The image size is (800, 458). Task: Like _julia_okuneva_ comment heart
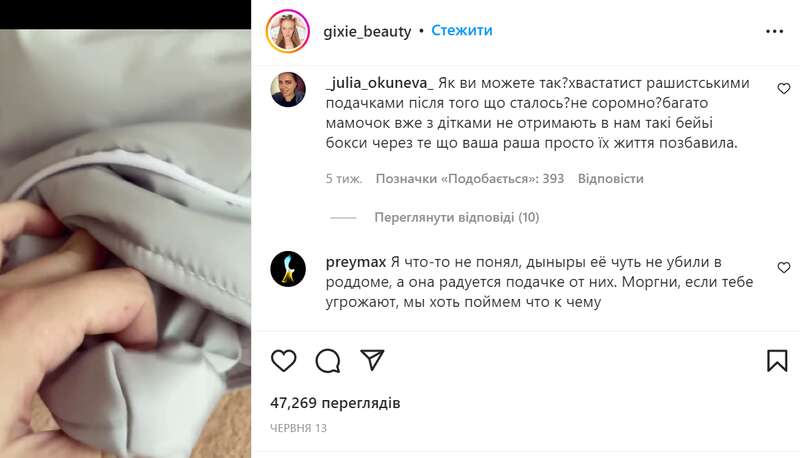784,89
